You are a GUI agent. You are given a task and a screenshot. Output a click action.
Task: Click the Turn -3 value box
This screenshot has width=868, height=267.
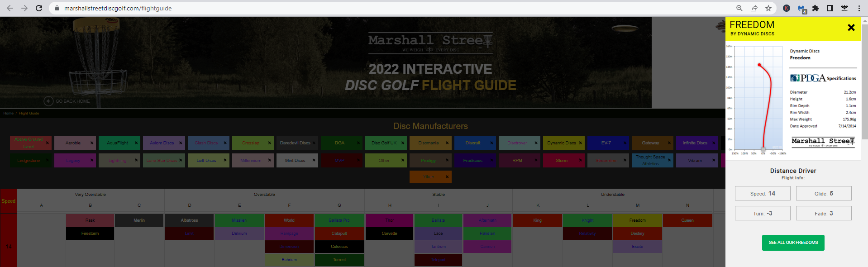click(763, 213)
